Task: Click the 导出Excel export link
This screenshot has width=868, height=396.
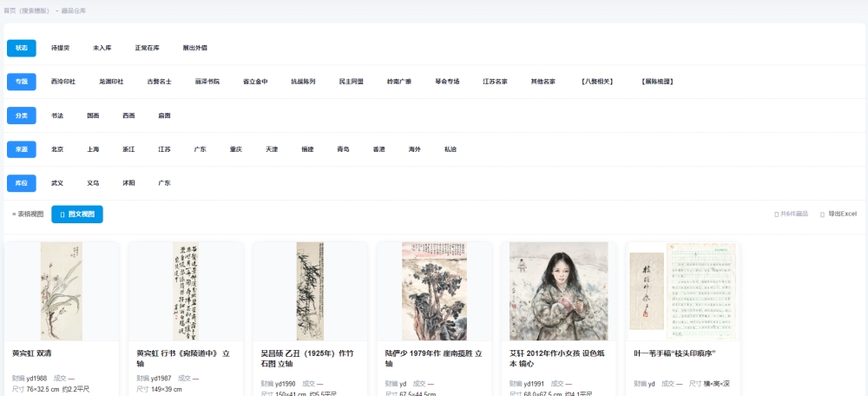Action: coord(838,214)
